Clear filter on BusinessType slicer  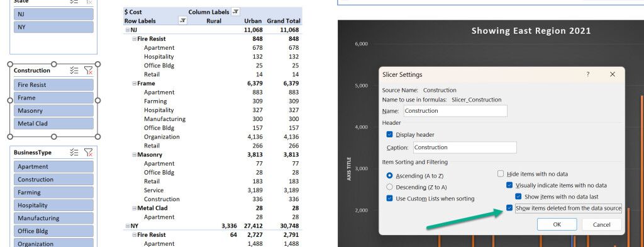[x=88, y=152]
